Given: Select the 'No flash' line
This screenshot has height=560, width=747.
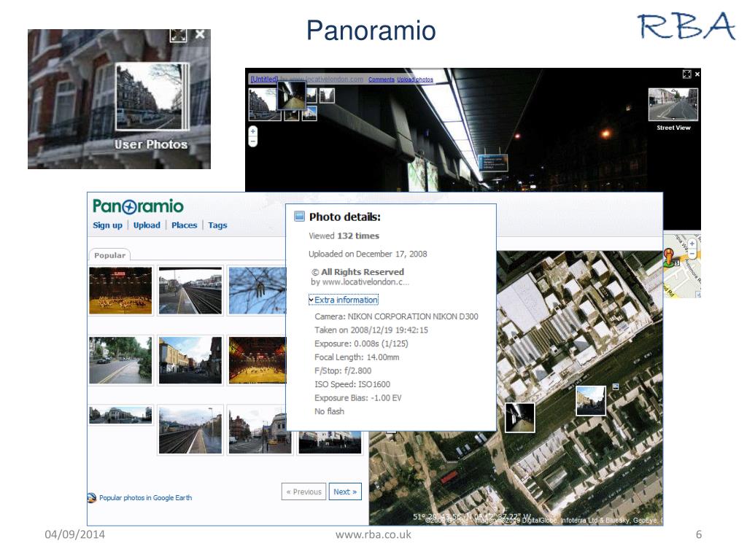Looking at the screenshot, I should [329, 411].
